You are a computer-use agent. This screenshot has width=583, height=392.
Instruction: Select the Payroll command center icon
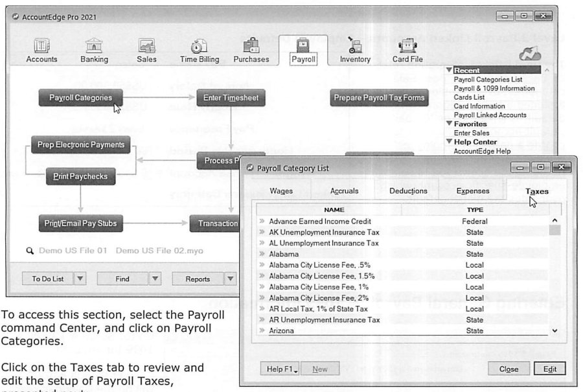303,46
